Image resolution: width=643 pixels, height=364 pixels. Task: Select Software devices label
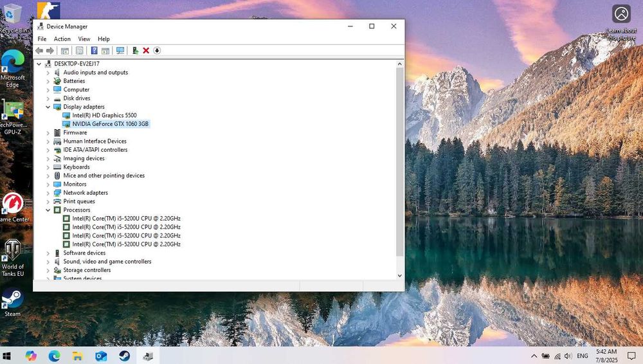pos(84,253)
